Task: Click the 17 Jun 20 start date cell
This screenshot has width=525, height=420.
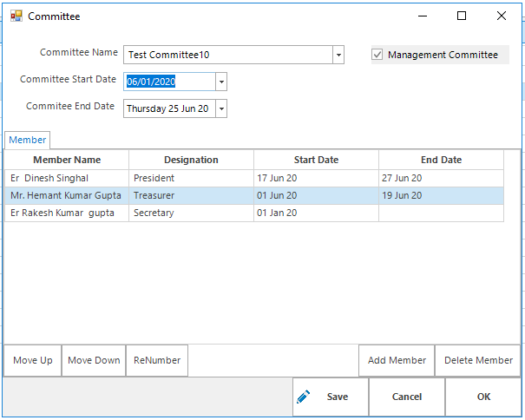Action: 316,178
